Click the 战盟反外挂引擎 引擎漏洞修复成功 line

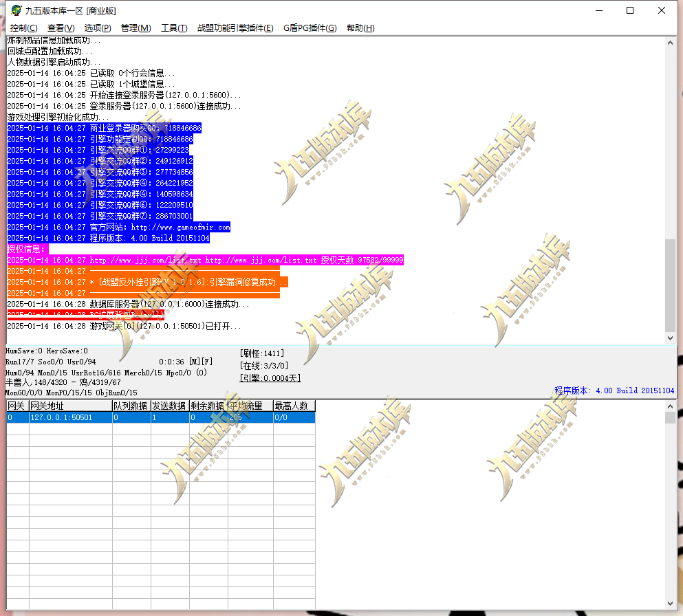click(x=147, y=282)
